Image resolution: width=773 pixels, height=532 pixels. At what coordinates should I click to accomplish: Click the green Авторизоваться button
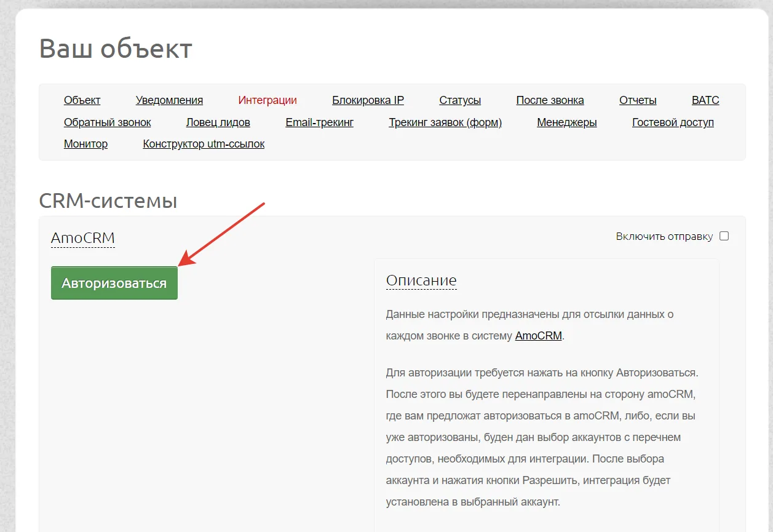114,283
